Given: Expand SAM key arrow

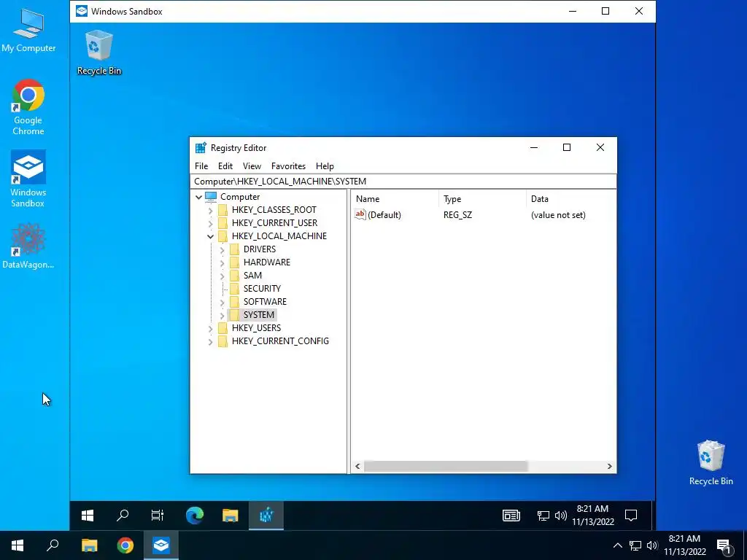Looking at the screenshot, I should point(222,276).
